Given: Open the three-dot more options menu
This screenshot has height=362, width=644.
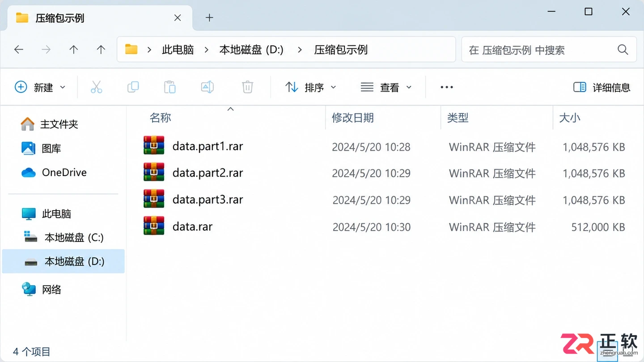Looking at the screenshot, I should tap(447, 87).
